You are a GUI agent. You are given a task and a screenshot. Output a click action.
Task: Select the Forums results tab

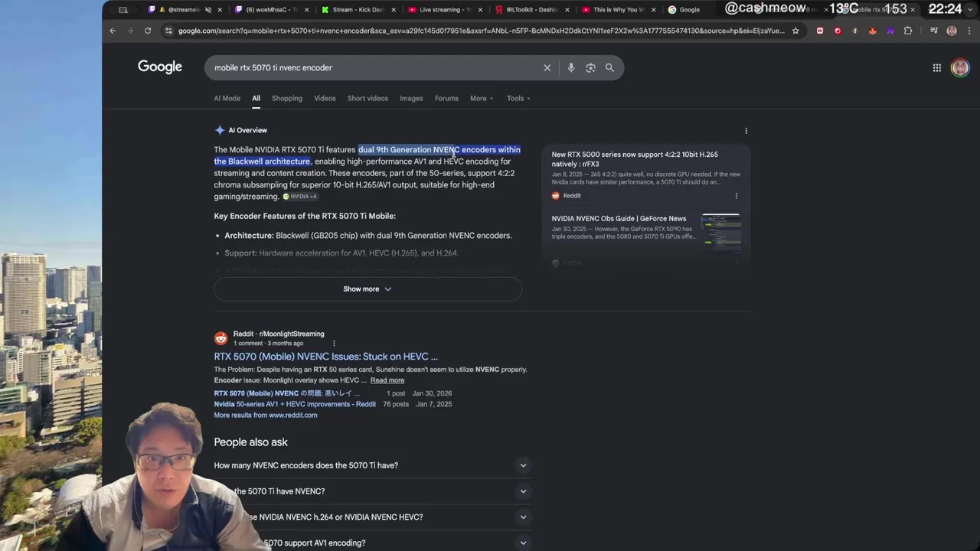pos(446,98)
